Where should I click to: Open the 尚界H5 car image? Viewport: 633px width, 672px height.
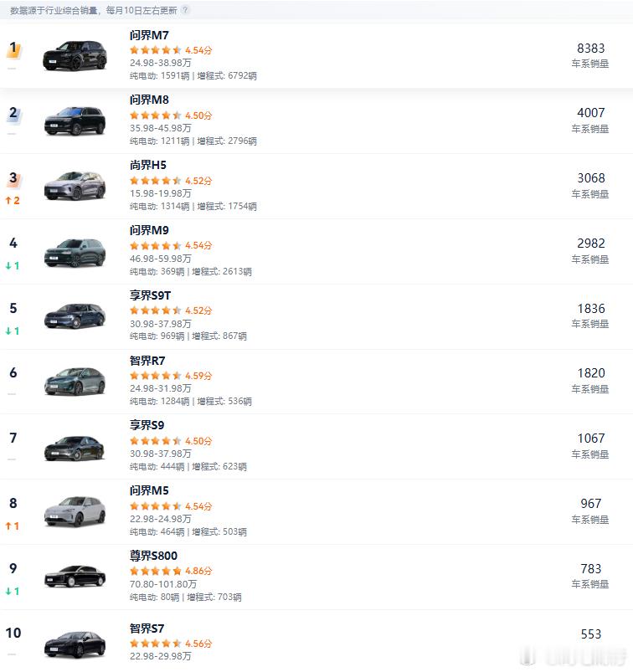(75, 186)
